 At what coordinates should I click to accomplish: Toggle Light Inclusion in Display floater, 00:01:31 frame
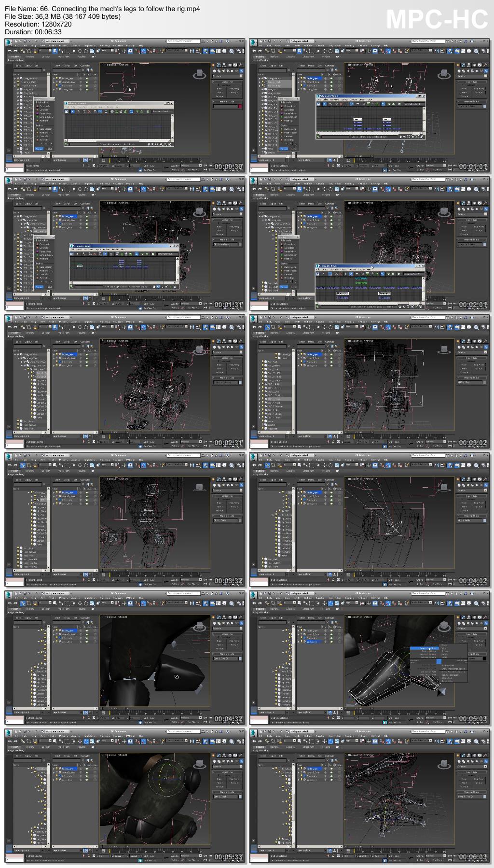43,255
